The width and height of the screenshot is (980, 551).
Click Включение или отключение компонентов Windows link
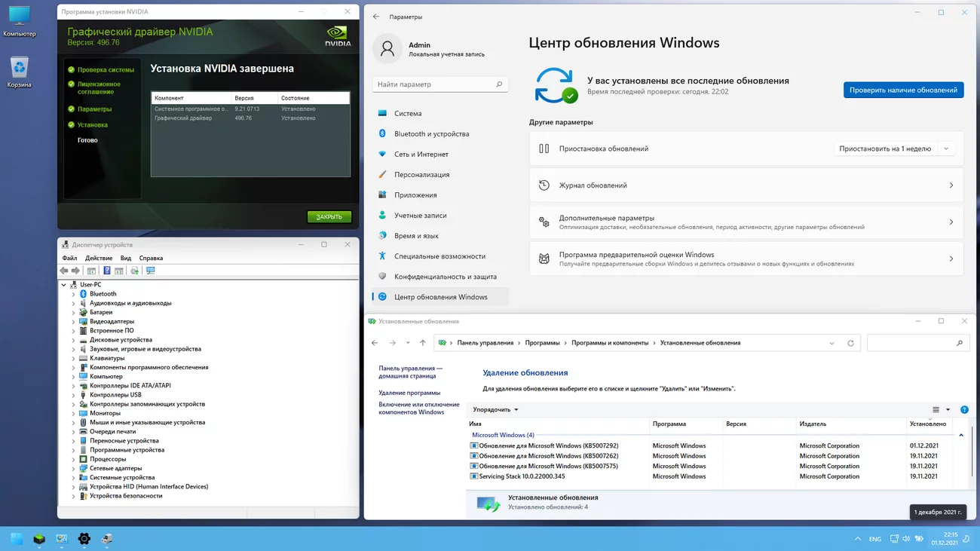pyautogui.click(x=419, y=409)
